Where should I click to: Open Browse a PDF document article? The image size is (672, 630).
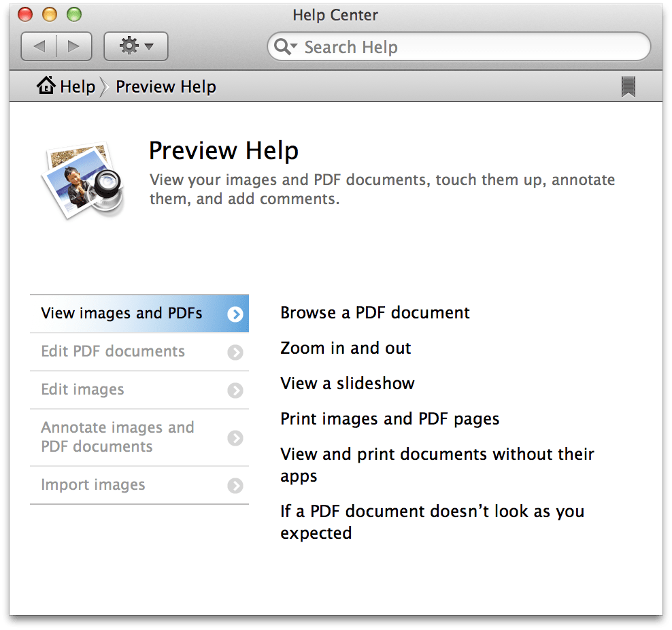coord(375,313)
